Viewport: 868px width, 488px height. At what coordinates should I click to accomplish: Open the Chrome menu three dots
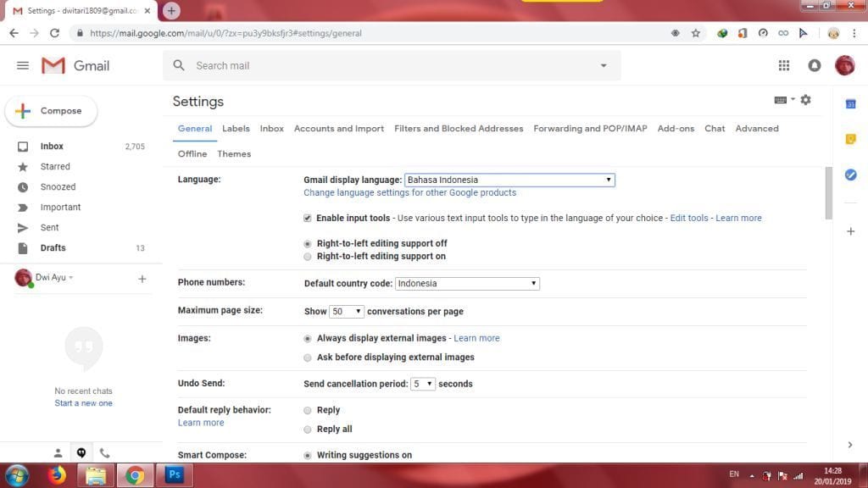[x=854, y=33]
